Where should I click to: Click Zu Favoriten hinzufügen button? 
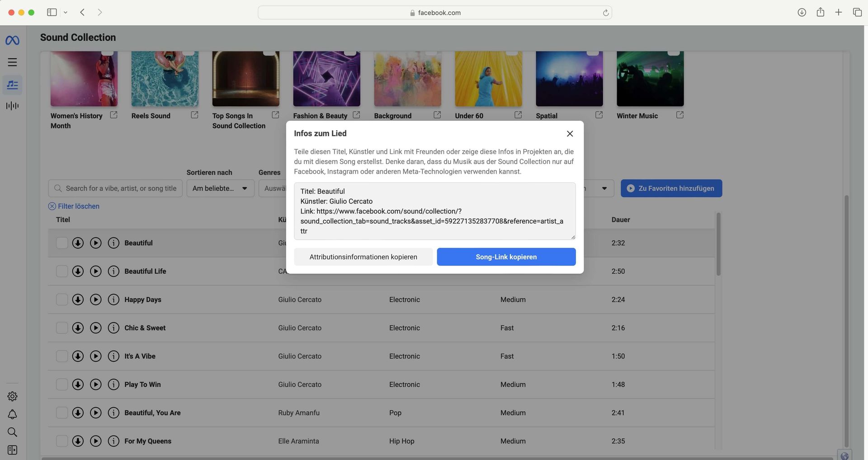click(x=671, y=188)
